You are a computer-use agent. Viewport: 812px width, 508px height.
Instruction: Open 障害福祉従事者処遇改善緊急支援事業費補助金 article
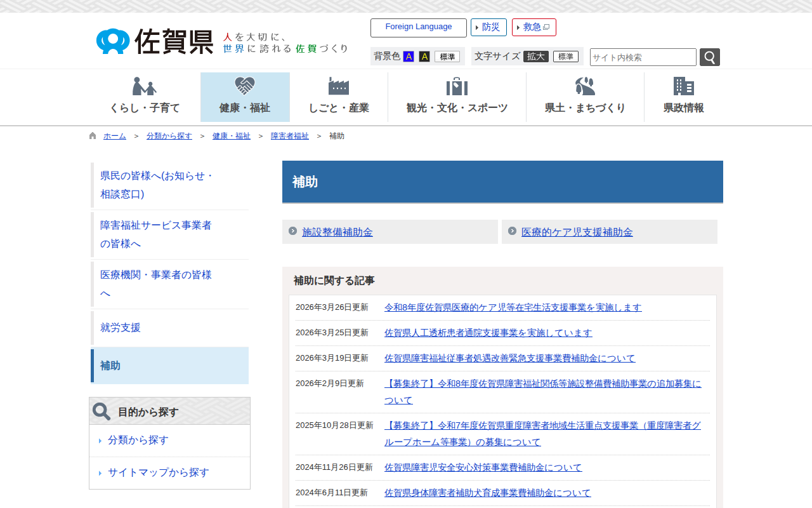pos(509,358)
